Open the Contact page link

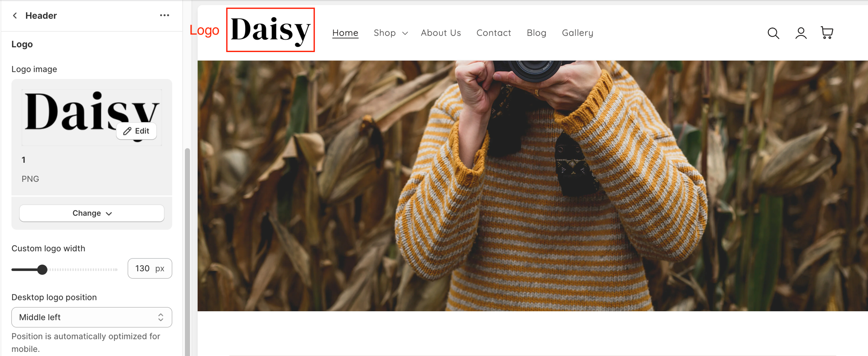494,33
